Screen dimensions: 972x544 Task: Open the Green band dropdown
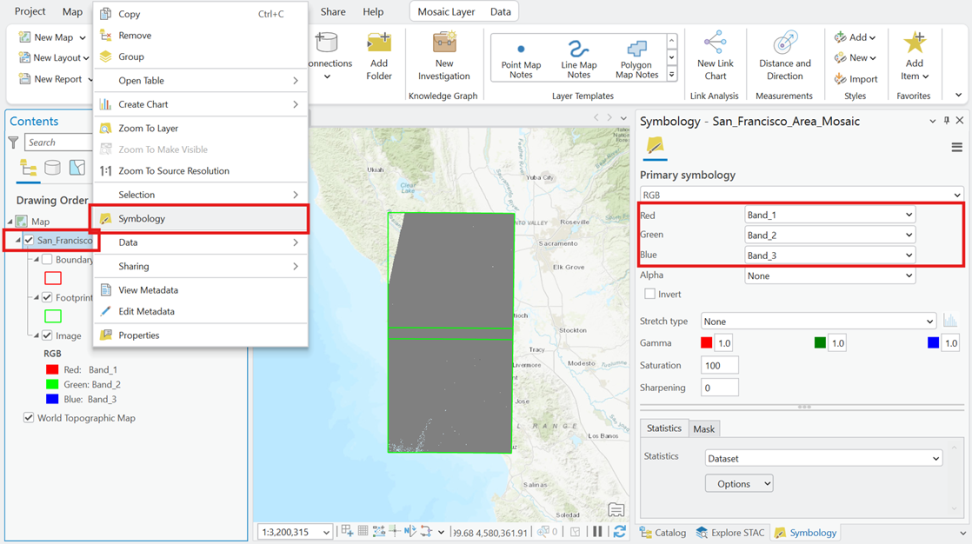829,235
